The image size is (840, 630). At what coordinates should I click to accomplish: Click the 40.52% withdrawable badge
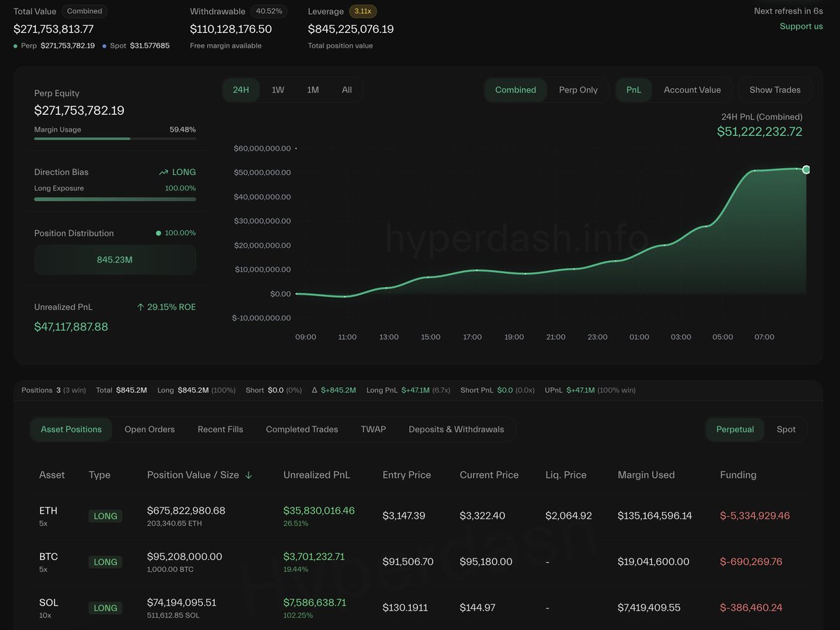tap(269, 11)
